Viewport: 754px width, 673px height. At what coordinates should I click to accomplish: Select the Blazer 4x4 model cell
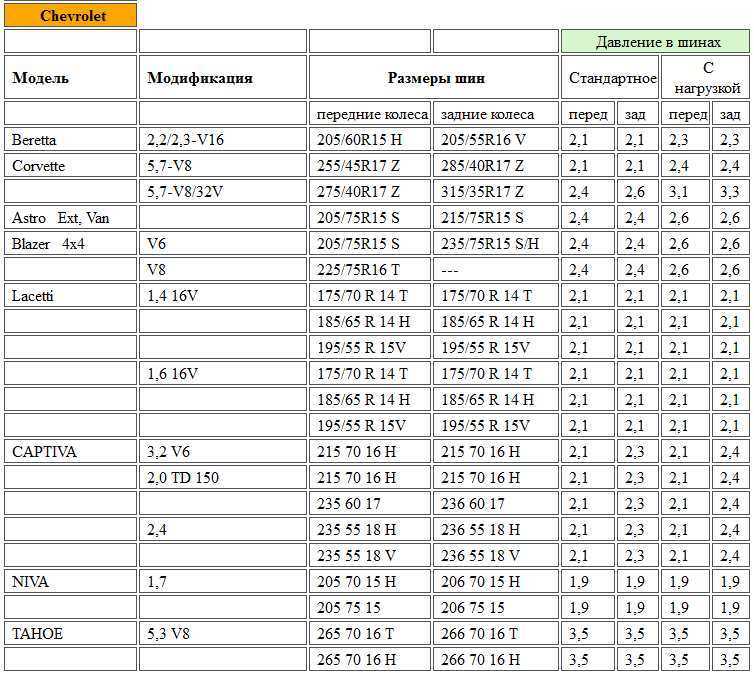click(x=70, y=244)
